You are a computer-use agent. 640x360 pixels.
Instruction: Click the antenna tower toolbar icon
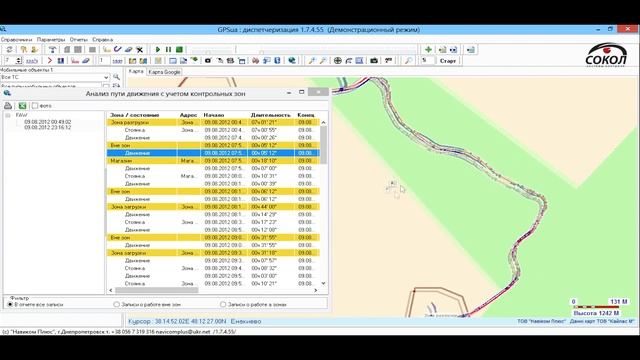(52, 49)
